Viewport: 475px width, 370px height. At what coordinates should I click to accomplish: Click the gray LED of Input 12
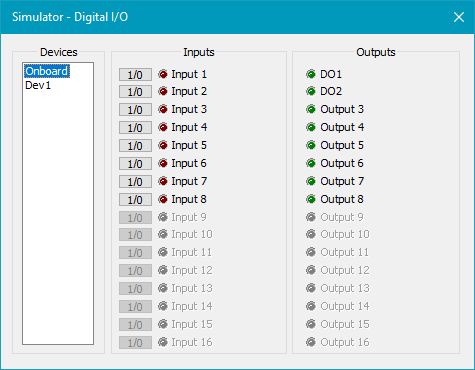click(163, 270)
